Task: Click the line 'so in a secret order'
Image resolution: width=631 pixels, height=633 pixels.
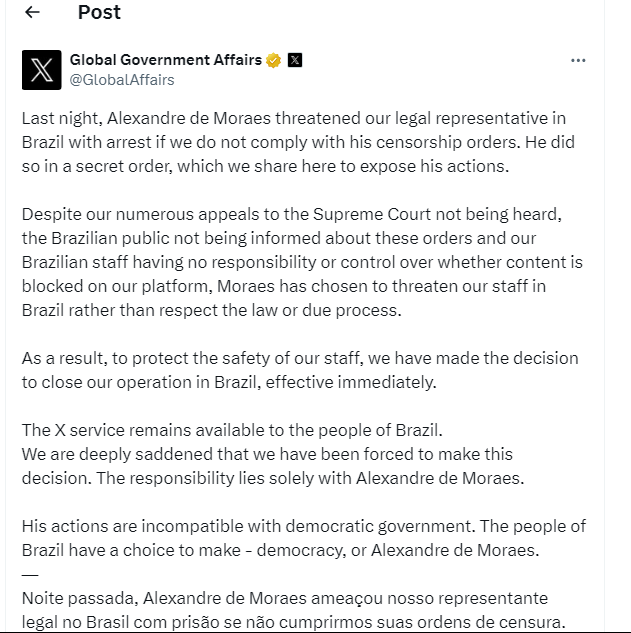Action: [x=266, y=166]
